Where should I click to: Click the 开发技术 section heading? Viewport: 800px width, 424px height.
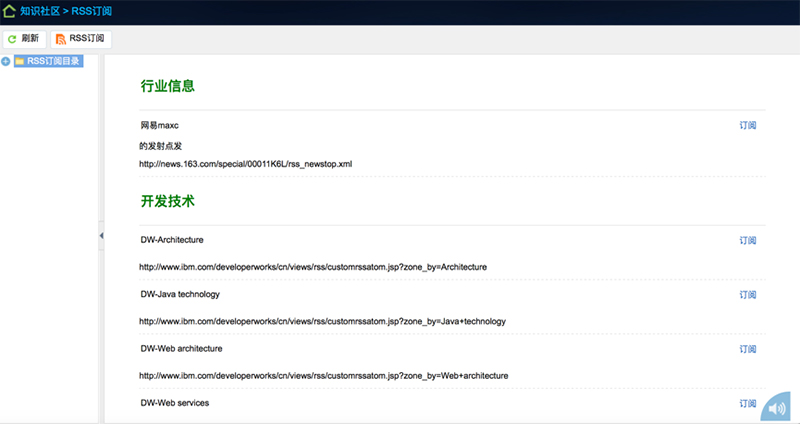(168, 201)
